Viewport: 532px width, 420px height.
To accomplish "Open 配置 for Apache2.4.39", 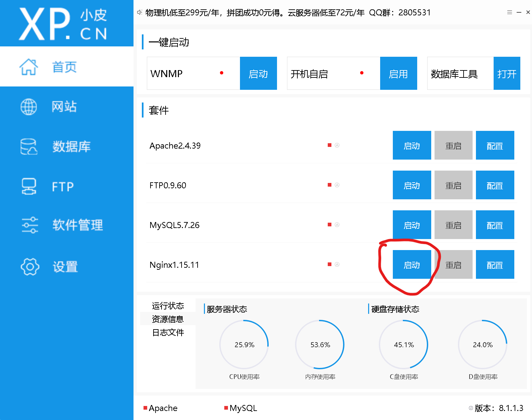I will [x=495, y=145].
